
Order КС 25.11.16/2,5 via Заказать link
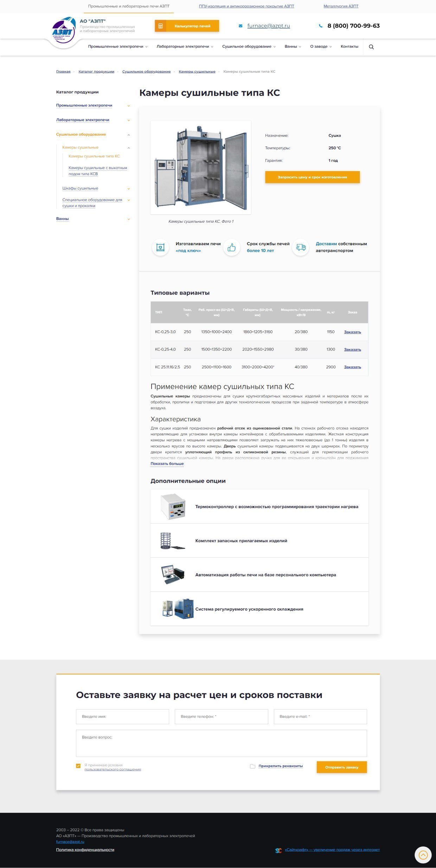(x=352, y=367)
